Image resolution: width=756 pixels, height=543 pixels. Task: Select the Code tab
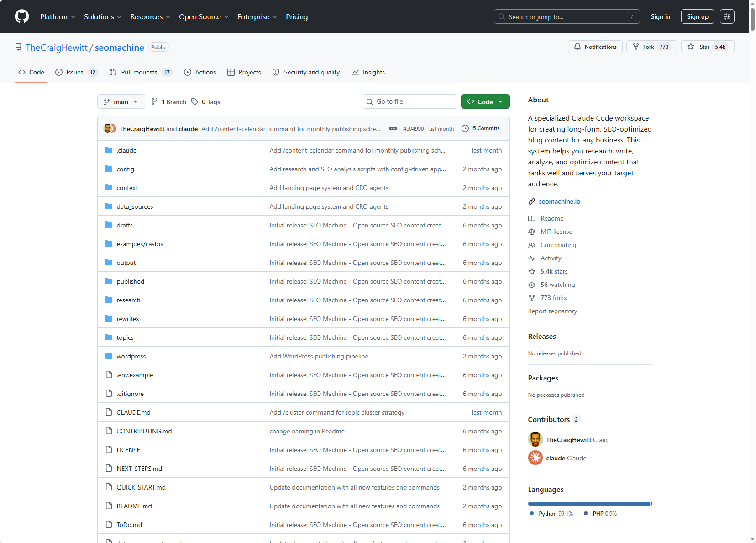click(31, 72)
